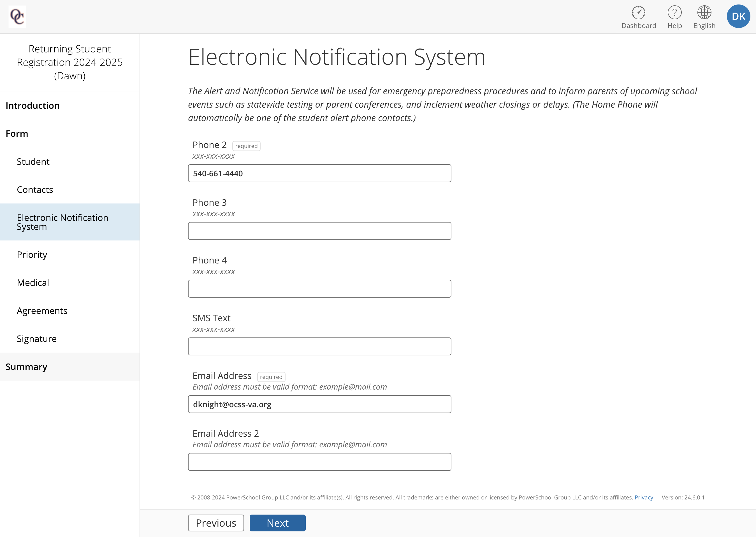
Task: Open the Privacy link in footer
Action: [644, 498]
